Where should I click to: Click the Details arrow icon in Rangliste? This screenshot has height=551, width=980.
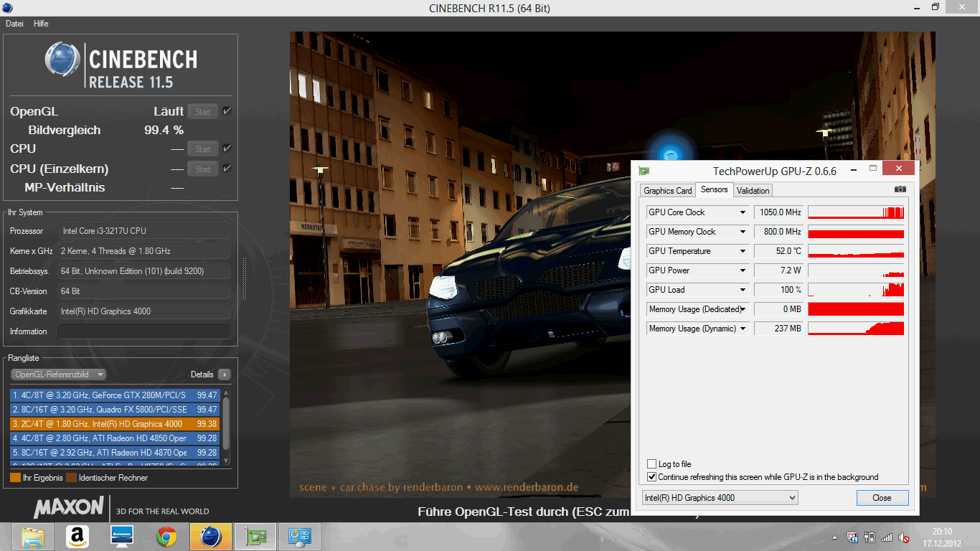tap(225, 375)
